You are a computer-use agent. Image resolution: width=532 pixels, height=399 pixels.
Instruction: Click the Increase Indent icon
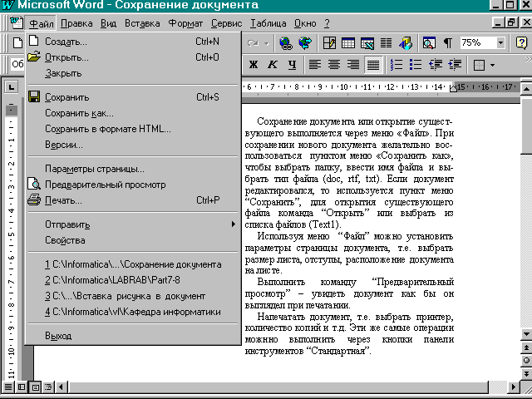[455, 65]
